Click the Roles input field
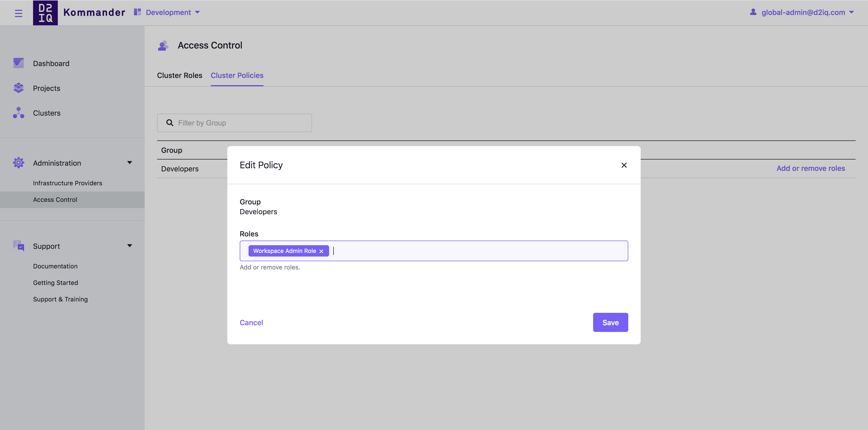 point(433,250)
